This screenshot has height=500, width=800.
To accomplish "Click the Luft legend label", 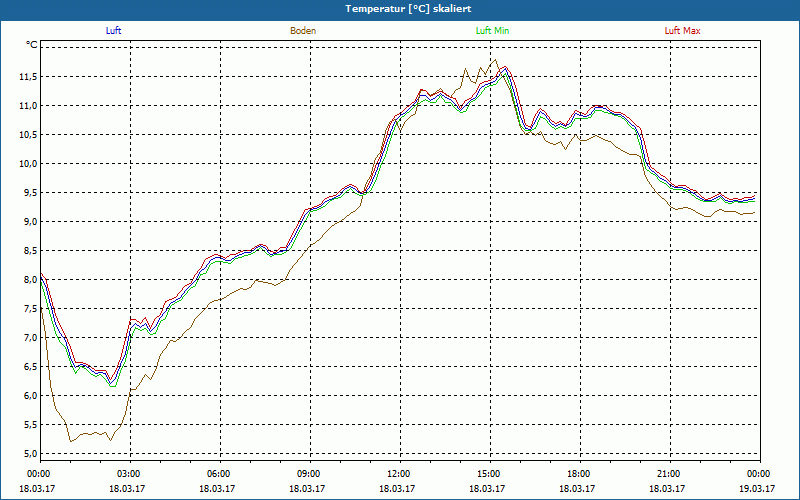I will [x=113, y=31].
